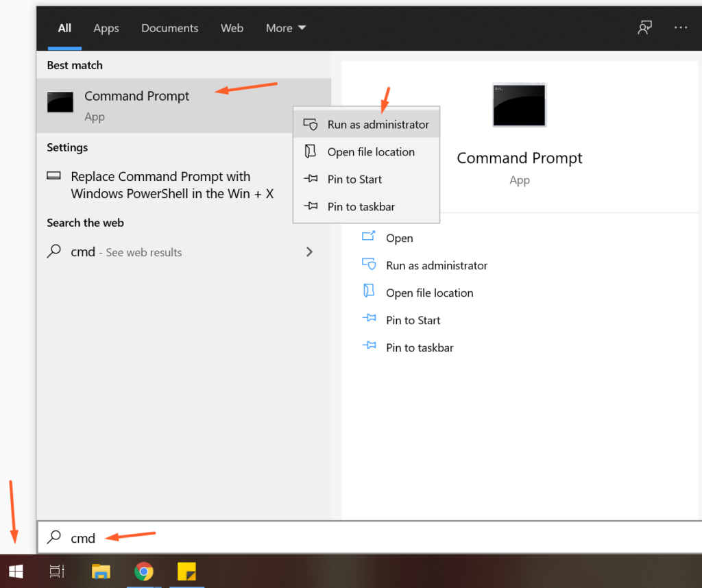Click Run as administrator in the right pane
Screen dimensions: 702x588
point(437,265)
